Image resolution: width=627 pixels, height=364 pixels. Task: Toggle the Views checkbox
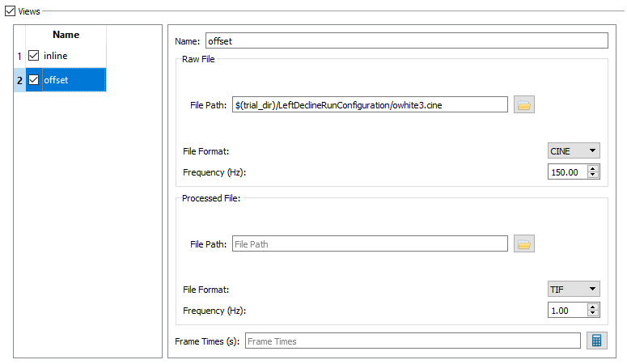click(x=11, y=11)
